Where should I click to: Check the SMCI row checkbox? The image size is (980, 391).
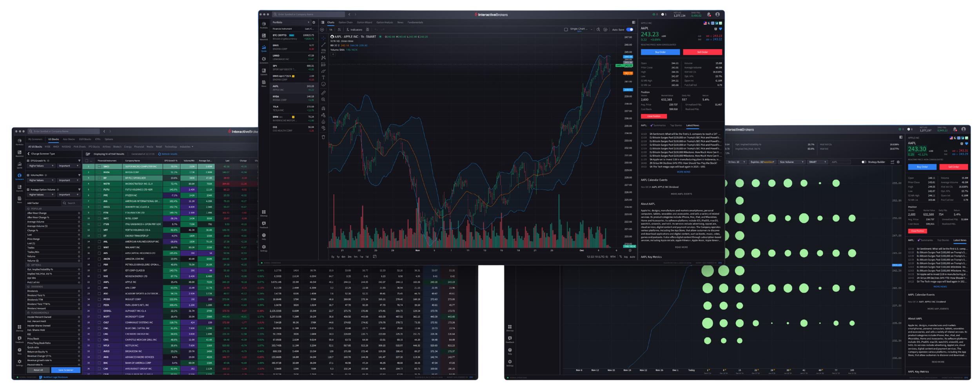(99, 167)
